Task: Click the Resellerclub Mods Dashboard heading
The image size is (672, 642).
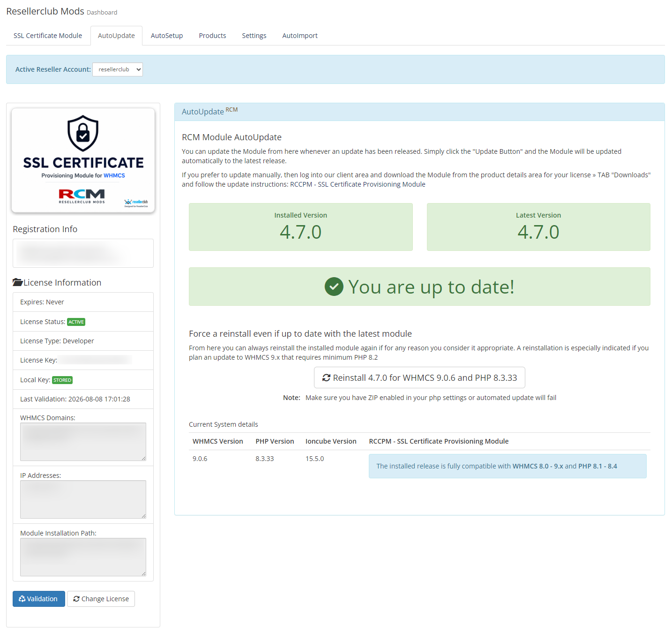Action: (62, 11)
